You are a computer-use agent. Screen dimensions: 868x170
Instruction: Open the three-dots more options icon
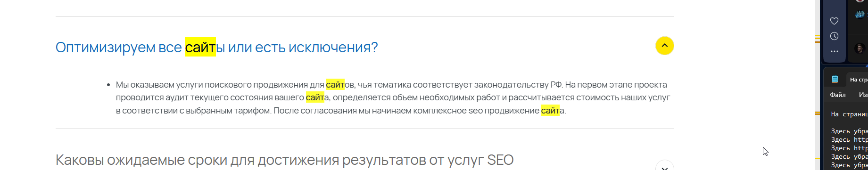(834, 51)
